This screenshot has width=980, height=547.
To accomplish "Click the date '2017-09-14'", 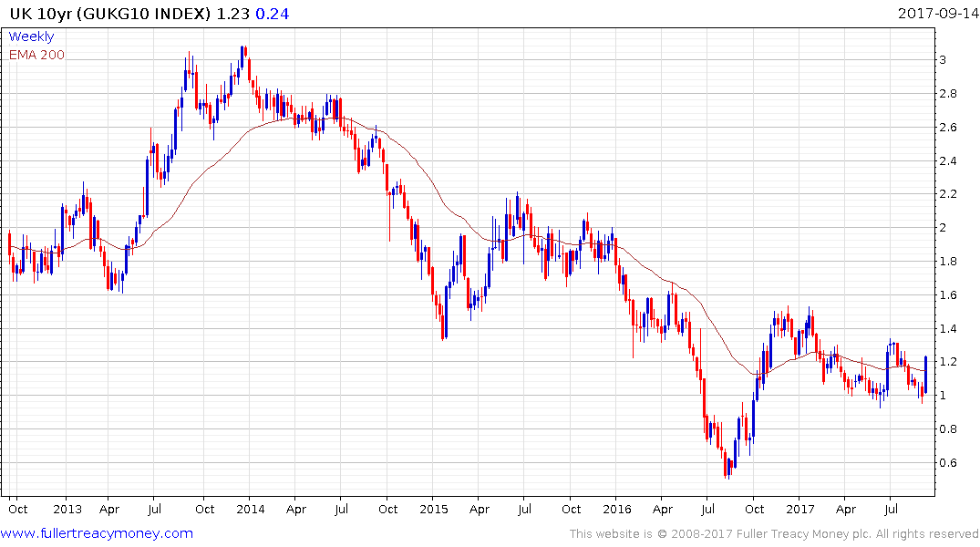I will coord(937,13).
